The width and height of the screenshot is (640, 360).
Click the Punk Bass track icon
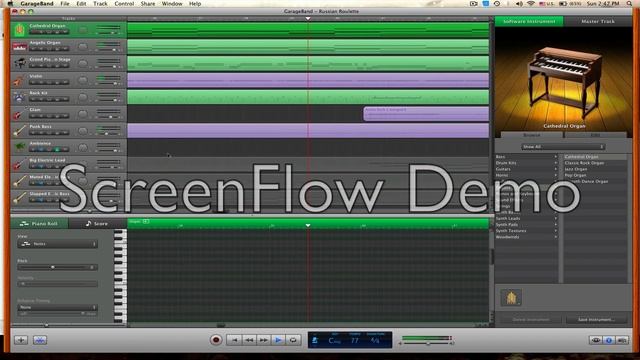click(19, 131)
